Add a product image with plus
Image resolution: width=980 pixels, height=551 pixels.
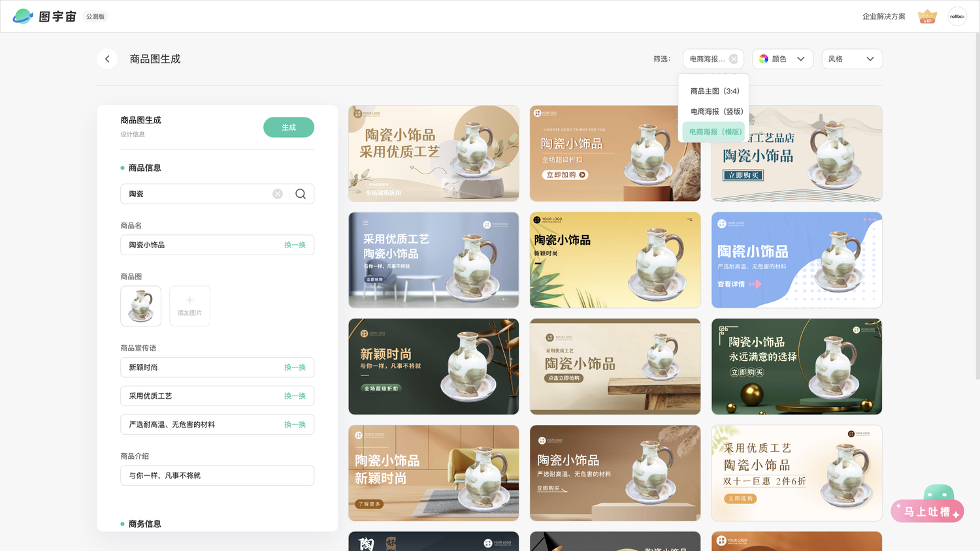click(189, 306)
